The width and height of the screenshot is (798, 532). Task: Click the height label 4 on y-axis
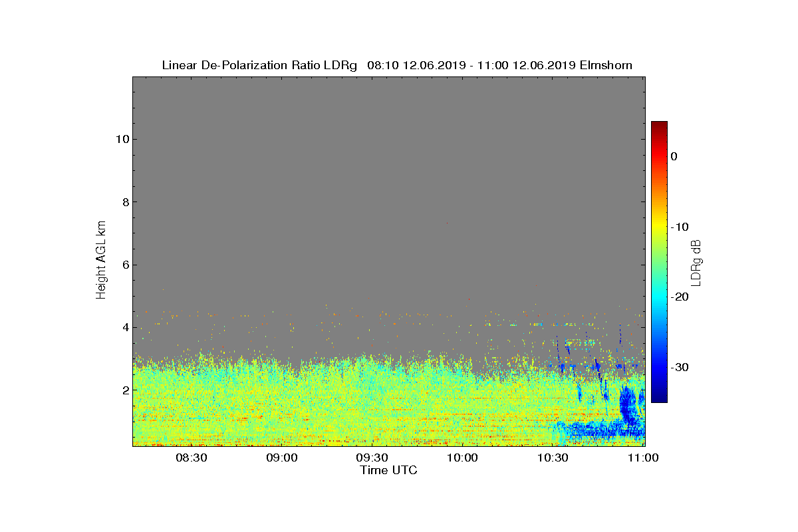[x=125, y=327]
